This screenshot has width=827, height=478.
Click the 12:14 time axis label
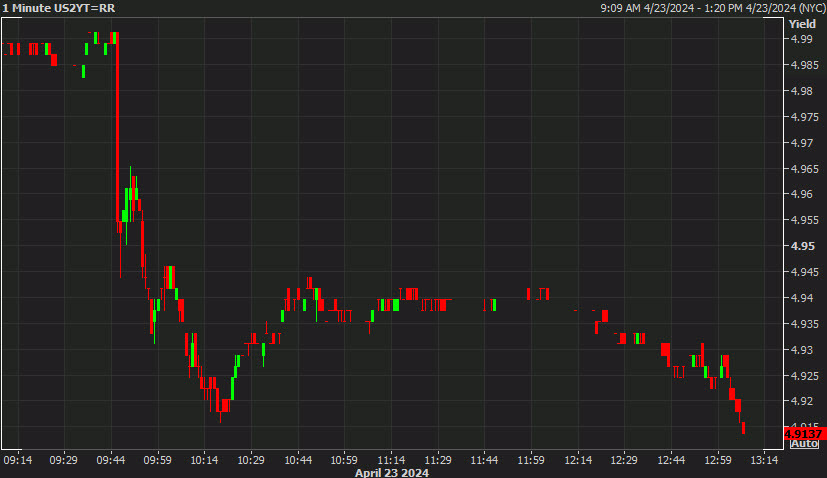(578, 460)
